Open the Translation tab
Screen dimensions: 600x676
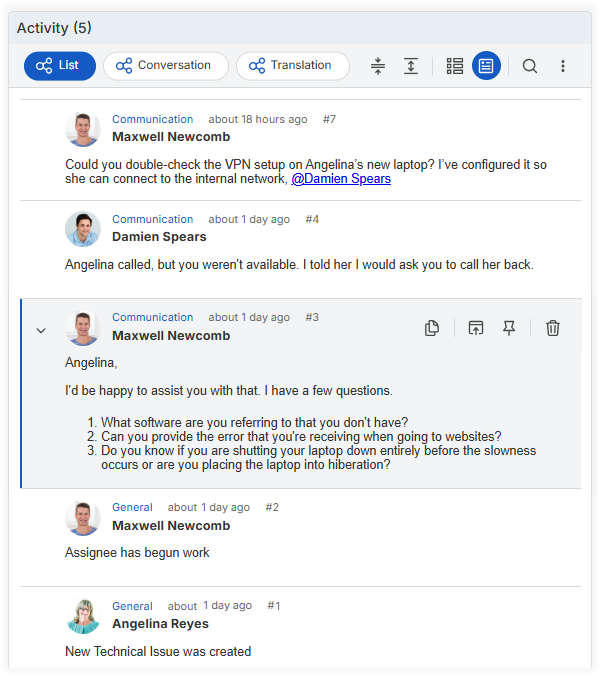coord(292,66)
